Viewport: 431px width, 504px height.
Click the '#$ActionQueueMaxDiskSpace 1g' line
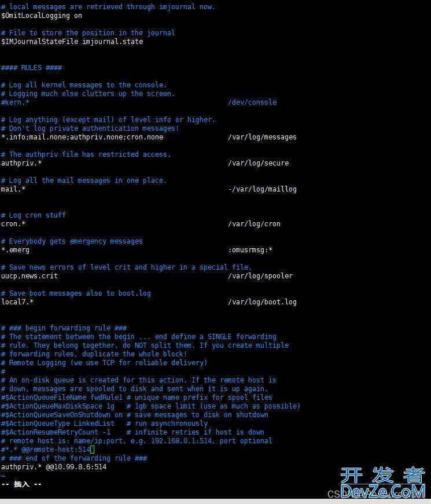point(58,406)
